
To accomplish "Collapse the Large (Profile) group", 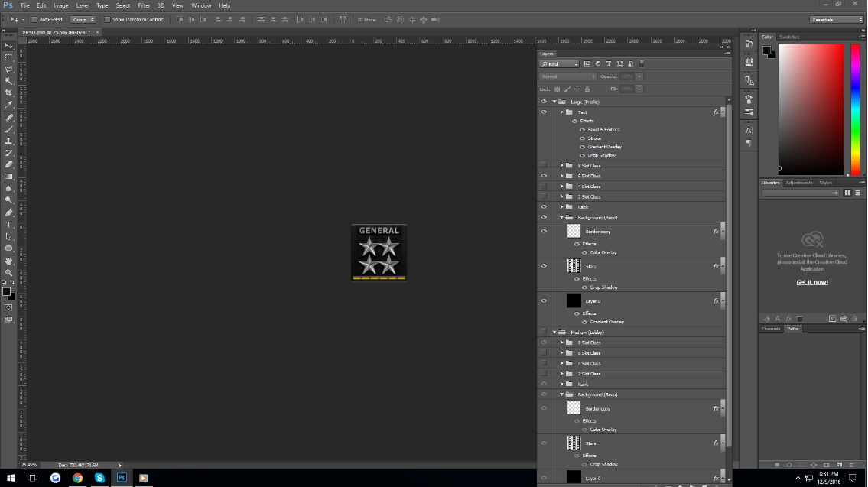I will (554, 102).
